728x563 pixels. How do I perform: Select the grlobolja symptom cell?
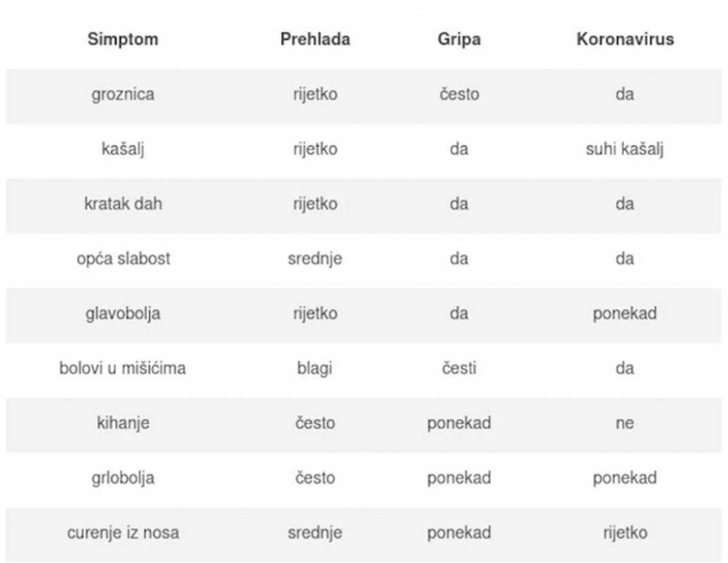pyautogui.click(x=123, y=478)
